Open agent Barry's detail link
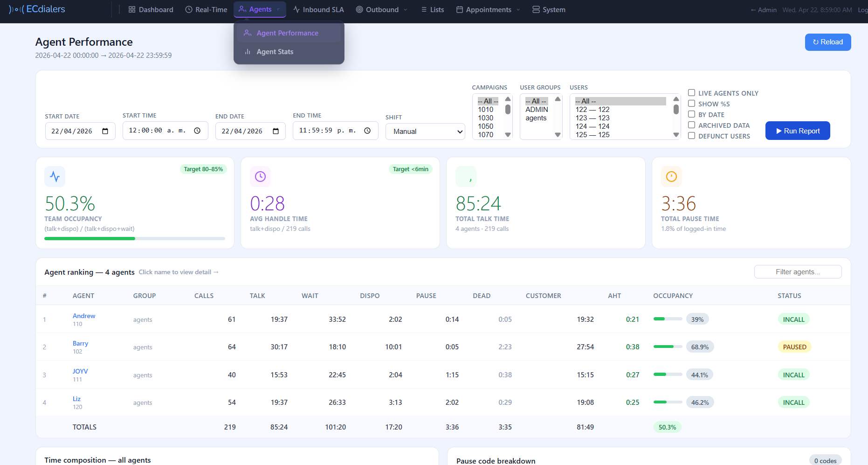 pyautogui.click(x=80, y=343)
